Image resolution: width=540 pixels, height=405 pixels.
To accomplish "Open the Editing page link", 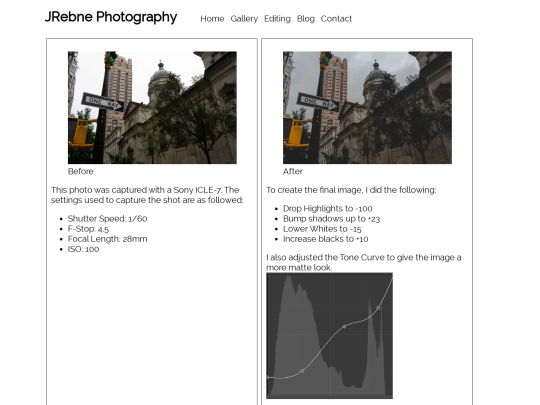I will pyautogui.click(x=277, y=19).
